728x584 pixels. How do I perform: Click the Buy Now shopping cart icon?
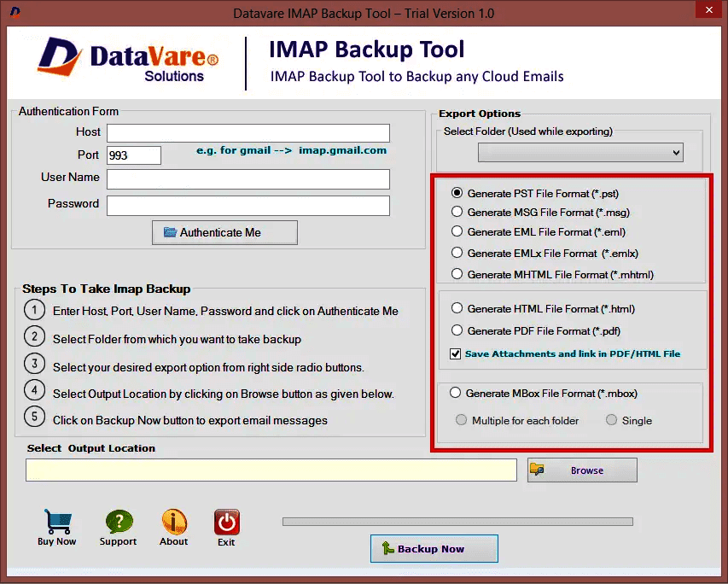pos(56,522)
